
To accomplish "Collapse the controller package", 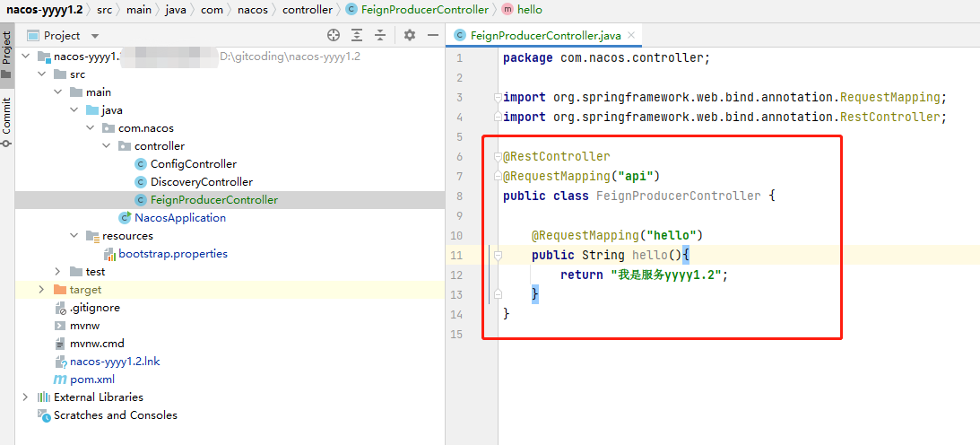I will [107, 146].
